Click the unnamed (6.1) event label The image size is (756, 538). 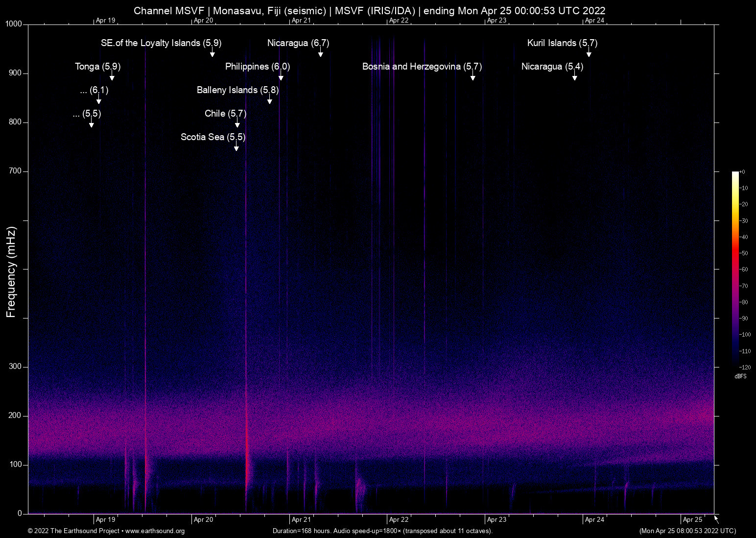coord(94,90)
